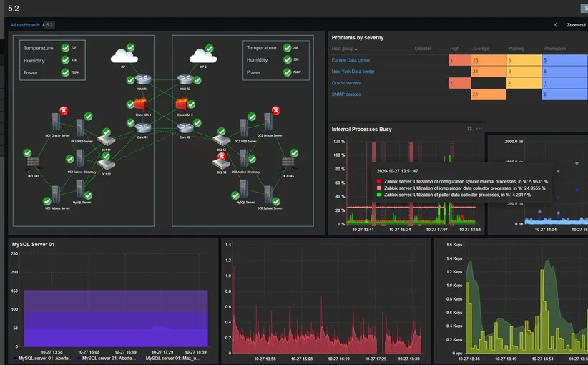Open the Oracle servers host group link
Viewport: 588px width, 365px height.
point(346,83)
